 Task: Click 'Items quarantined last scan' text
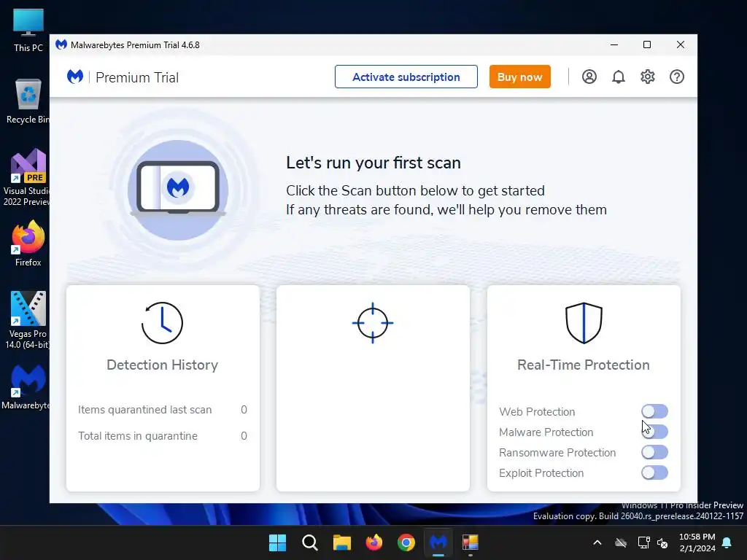pyautogui.click(x=145, y=410)
